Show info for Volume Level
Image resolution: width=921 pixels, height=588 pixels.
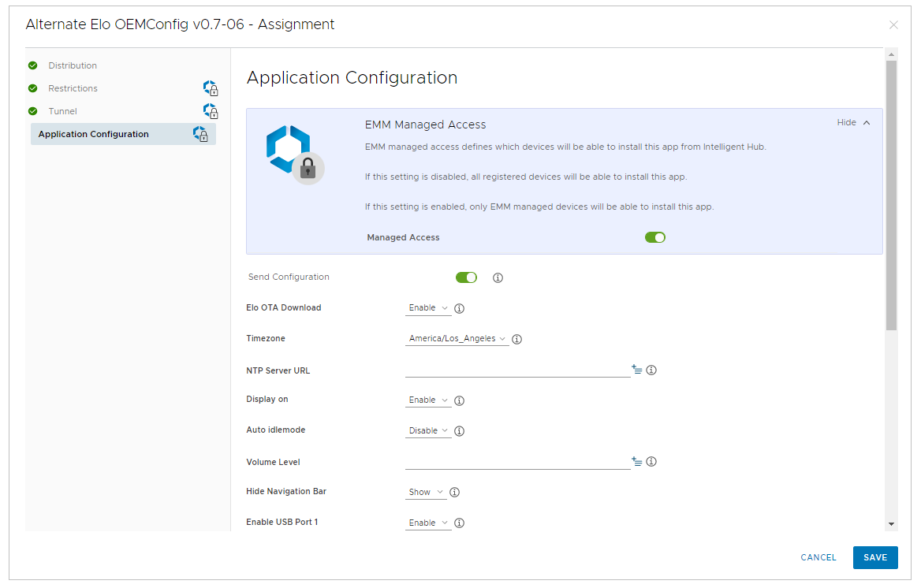[651, 462]
